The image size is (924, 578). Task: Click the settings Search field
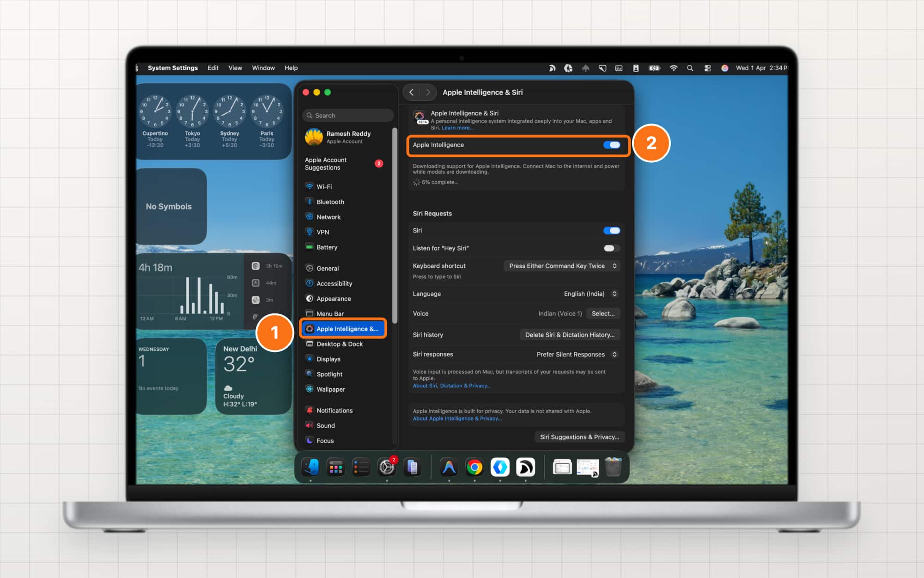point(348,116)
